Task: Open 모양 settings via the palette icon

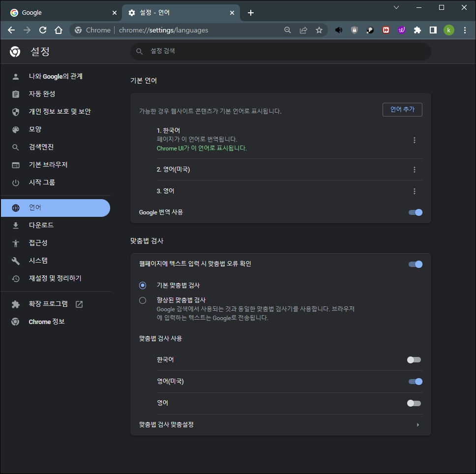Action: pos(16,129)
